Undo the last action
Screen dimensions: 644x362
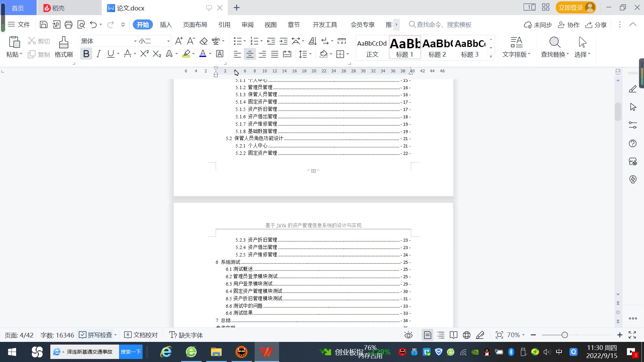point(93,24)
